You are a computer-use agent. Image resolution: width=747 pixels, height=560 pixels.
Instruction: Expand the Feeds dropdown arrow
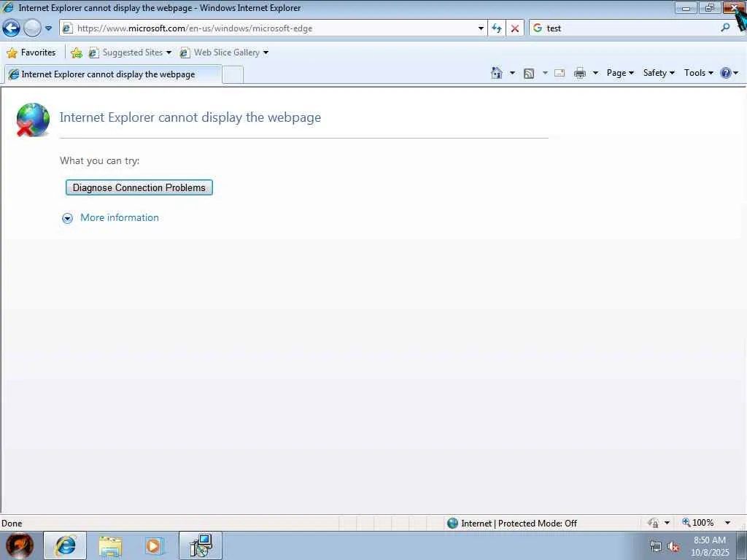pyautogui.click(x=545, y=73)
